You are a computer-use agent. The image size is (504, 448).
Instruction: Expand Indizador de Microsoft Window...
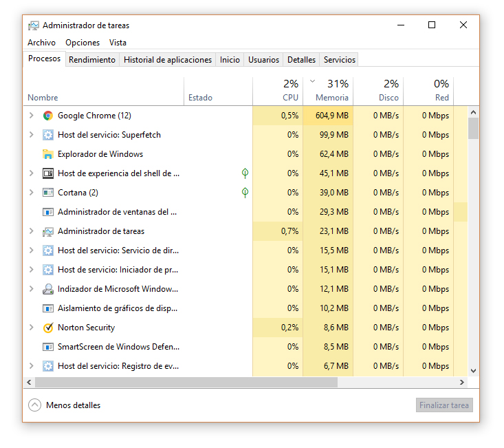pos(31,289)
